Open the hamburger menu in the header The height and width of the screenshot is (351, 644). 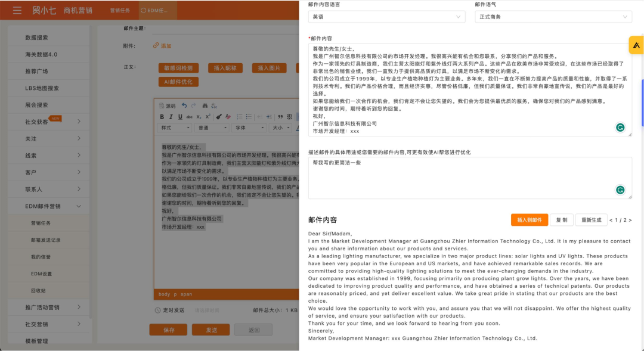click(17, 10)
